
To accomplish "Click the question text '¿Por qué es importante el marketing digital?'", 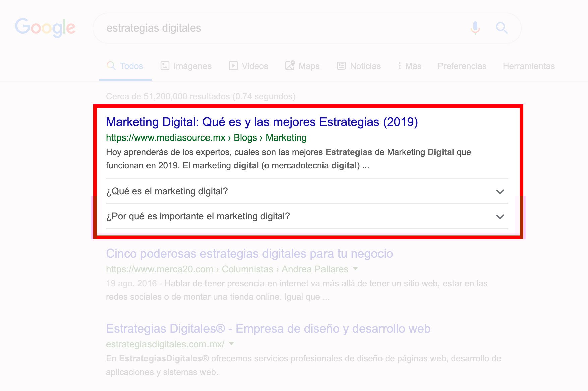I will [x=198, y=216].
